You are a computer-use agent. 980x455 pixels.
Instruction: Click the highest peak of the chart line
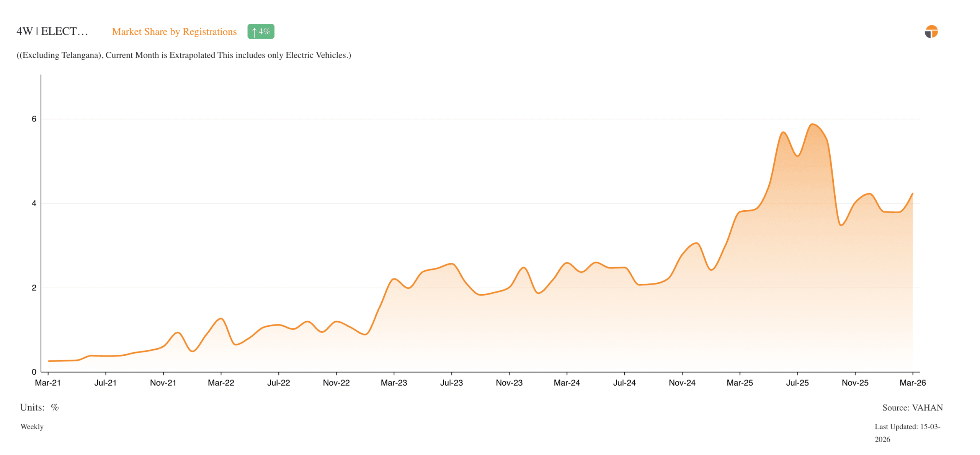(812, 124)
